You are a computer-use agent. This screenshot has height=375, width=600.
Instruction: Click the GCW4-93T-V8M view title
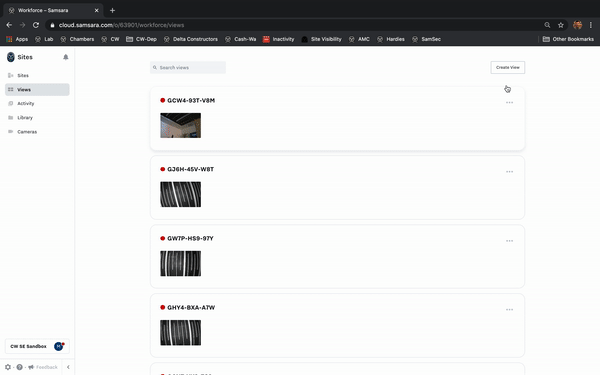coord(191,100)
